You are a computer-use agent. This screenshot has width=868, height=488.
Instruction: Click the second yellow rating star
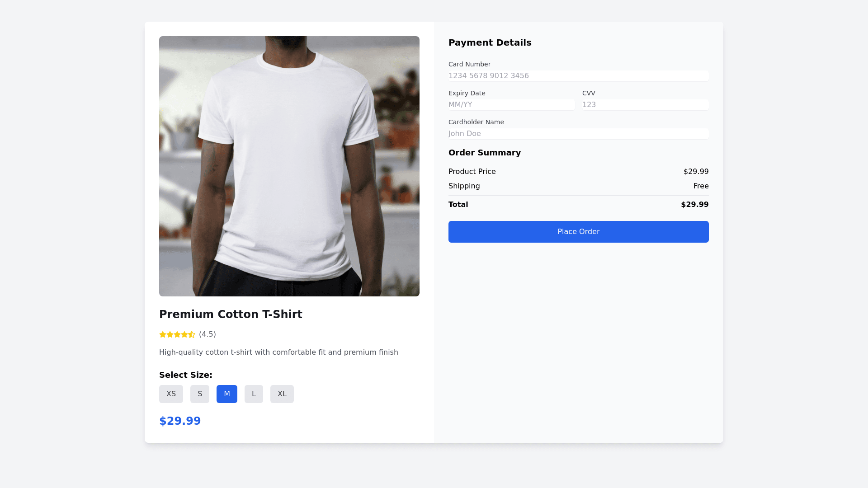[170, 335]
